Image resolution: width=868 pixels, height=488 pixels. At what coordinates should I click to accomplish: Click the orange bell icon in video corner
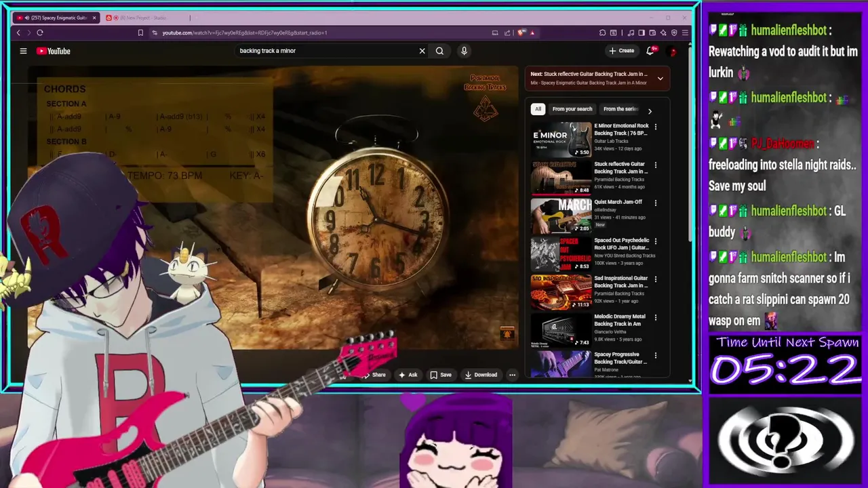coord(507,333)
